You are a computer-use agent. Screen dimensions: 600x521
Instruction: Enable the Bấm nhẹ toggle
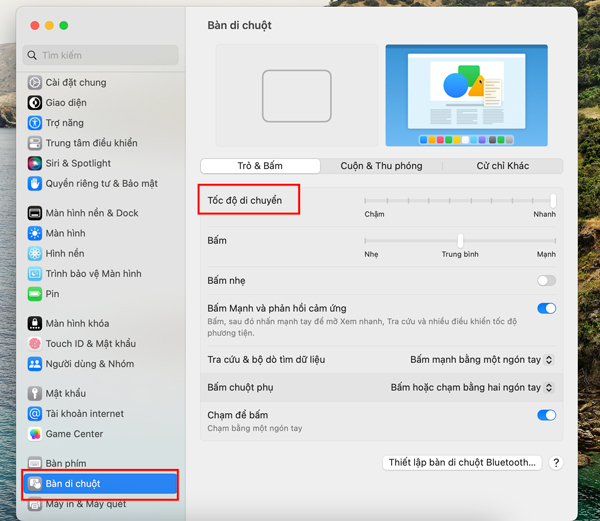click(x=546, y=281)
